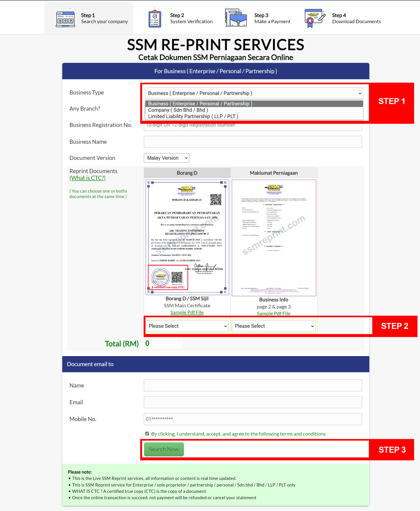Click the Maklumat Perniagaan column header

(274, 173)
